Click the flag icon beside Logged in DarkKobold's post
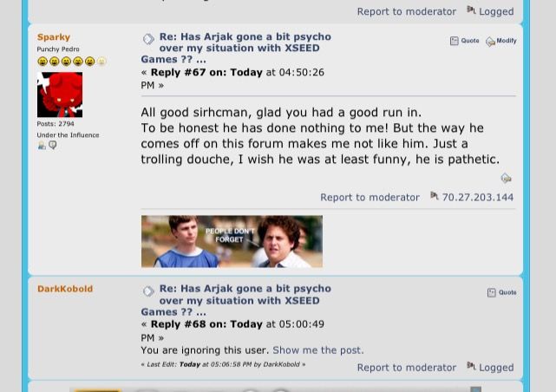This screenshot has height=392, width=556. [471, 365]
